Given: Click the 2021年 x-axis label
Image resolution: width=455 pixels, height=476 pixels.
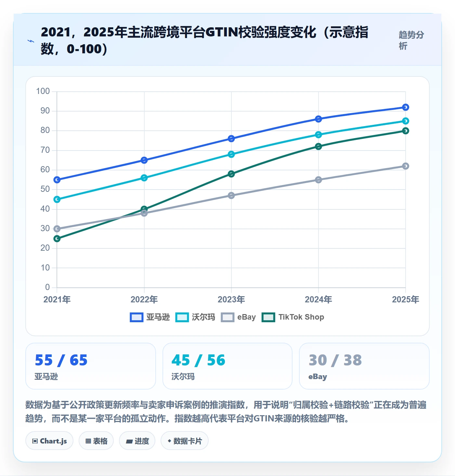Looking at the screenshot, I should pyautogui.click(x=57, y=299).
